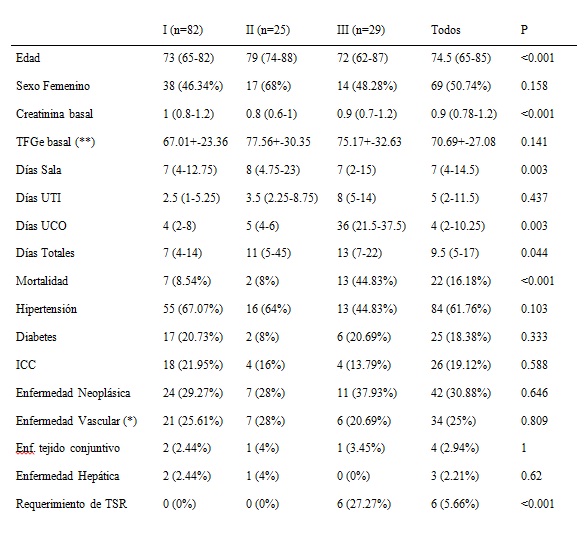587x541 pixels.
Task: Select the "Días UTI" row label
Action: coord(38,198)
